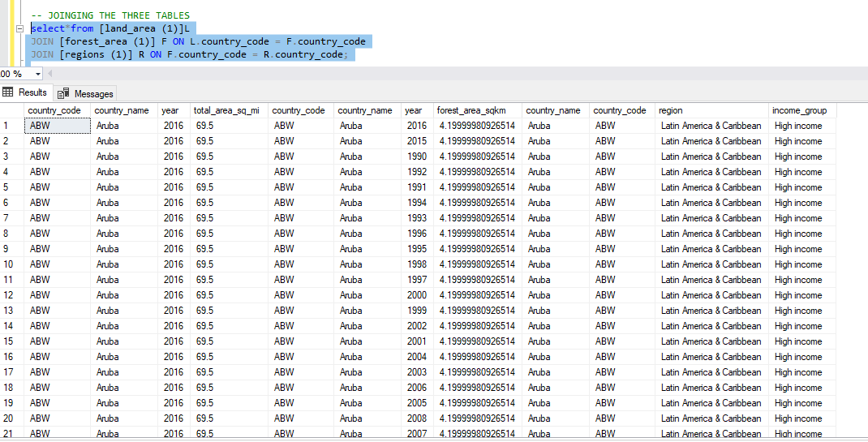The width and height of the screenshot is (868, 442).
Task: Select row number 20 header
Action: 12,418
